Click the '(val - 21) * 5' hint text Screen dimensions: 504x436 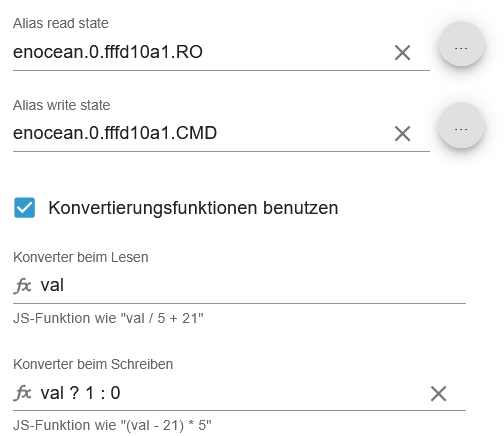click(x=165, y=425)
